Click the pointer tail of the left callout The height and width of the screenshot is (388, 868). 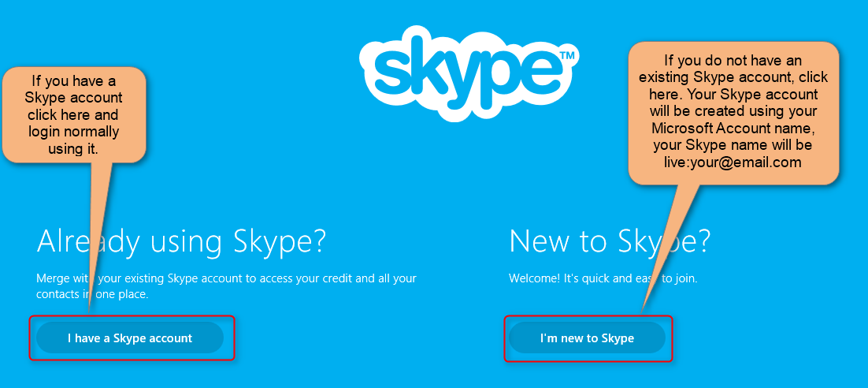click(98, 233)
